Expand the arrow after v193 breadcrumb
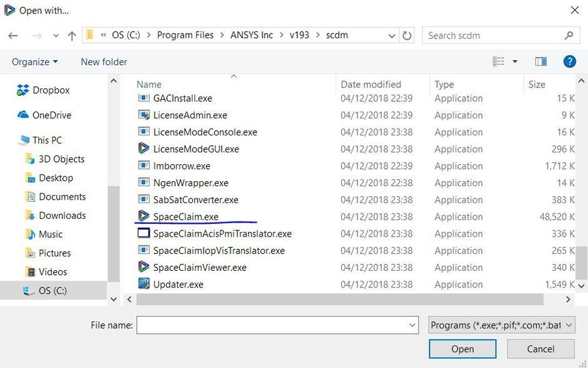 pyautogui.click(x=318, y=36)
